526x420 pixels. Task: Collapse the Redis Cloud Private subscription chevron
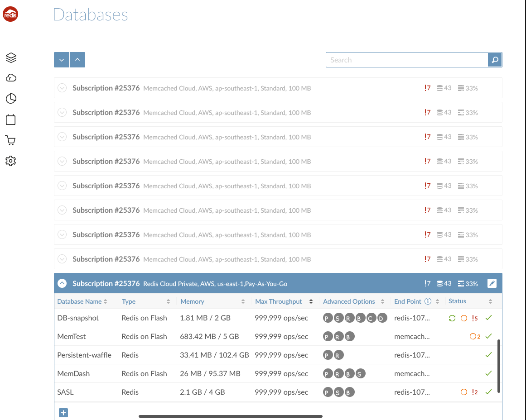[62, 283]
